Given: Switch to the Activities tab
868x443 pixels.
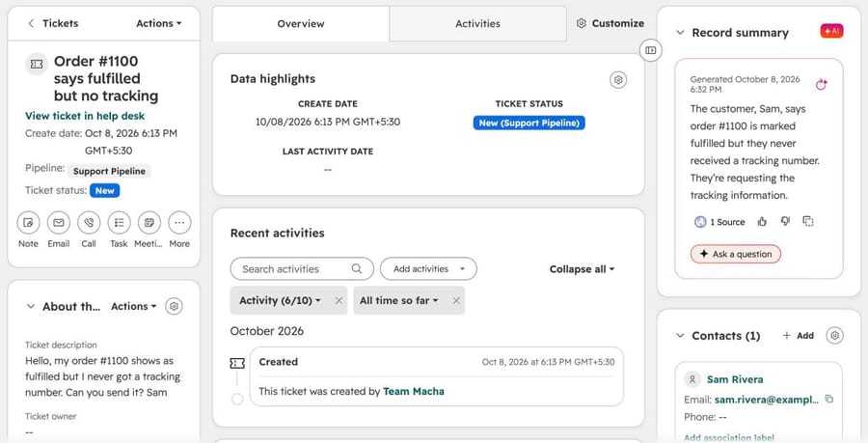Looking at the screenshot, I should tap(477, 24).
